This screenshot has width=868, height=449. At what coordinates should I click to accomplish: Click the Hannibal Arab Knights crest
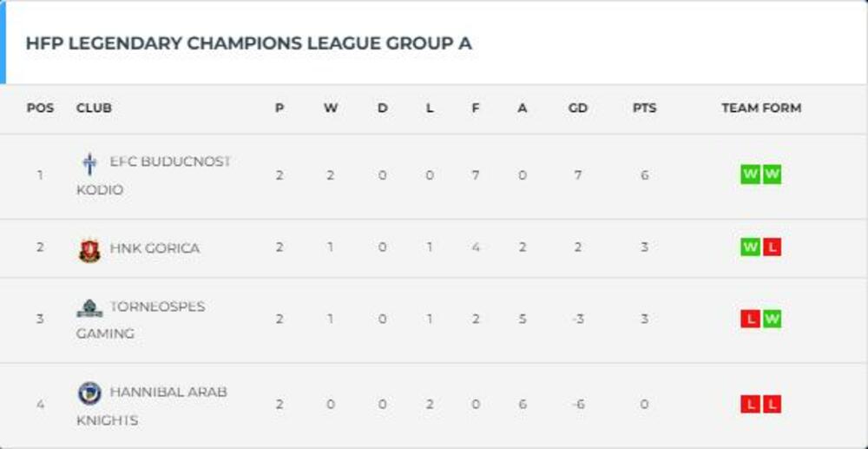point(89,393)
